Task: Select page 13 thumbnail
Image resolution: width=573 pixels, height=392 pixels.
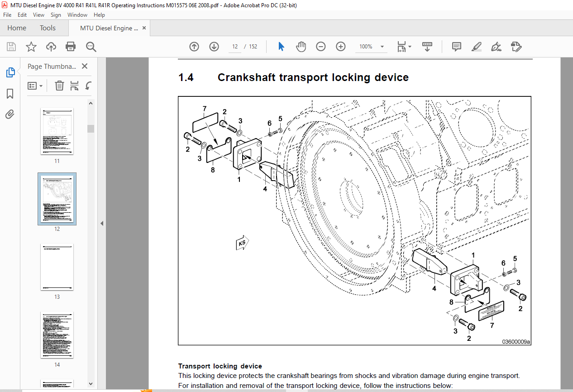Action: tap(57, 267)
